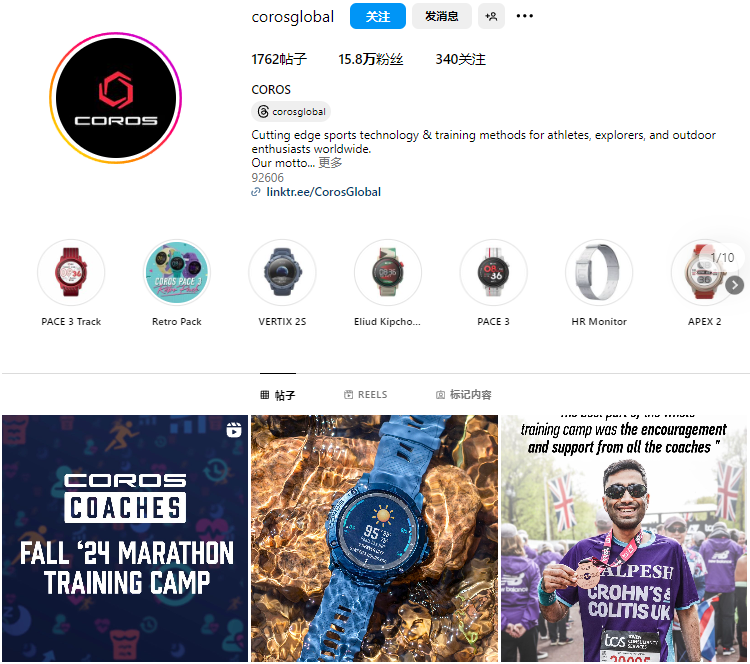
Task: Click the next arrow in the highlights carousel
Action: tap(735, 286)
